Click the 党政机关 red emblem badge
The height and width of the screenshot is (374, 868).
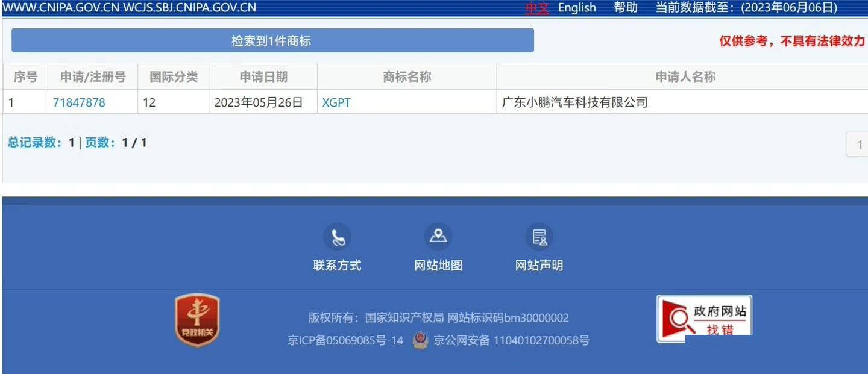tap(197, 320)
